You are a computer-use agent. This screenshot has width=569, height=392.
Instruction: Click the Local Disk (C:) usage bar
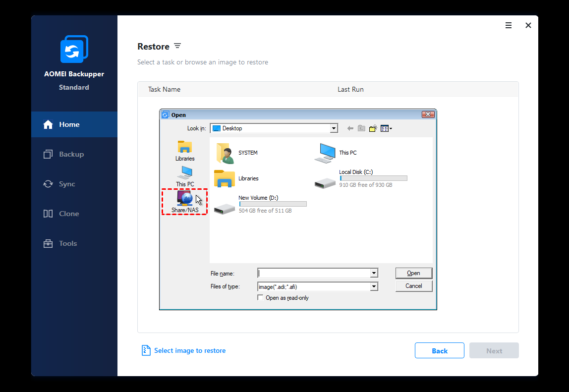coord(373,178)
